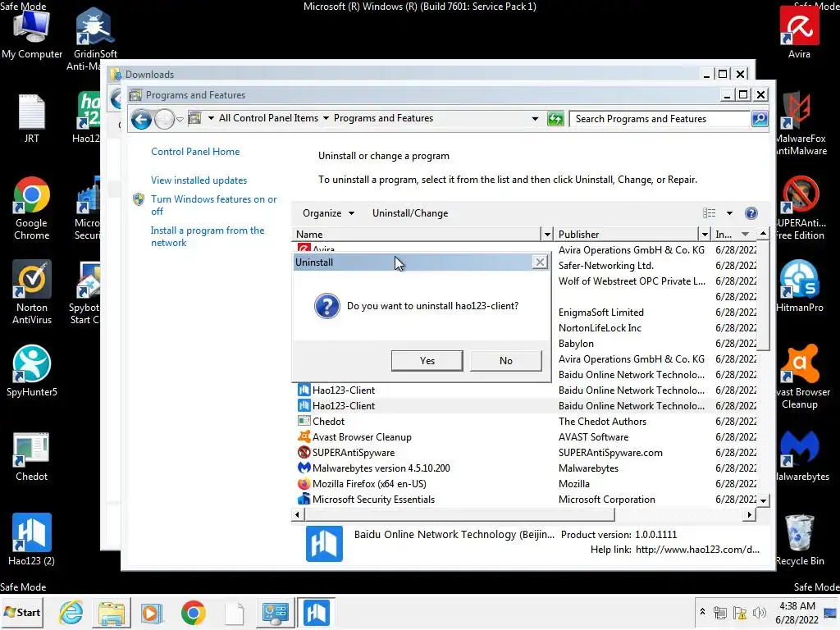
Task: Click the Back navigation arrow
Action: (x=141, y=119)
